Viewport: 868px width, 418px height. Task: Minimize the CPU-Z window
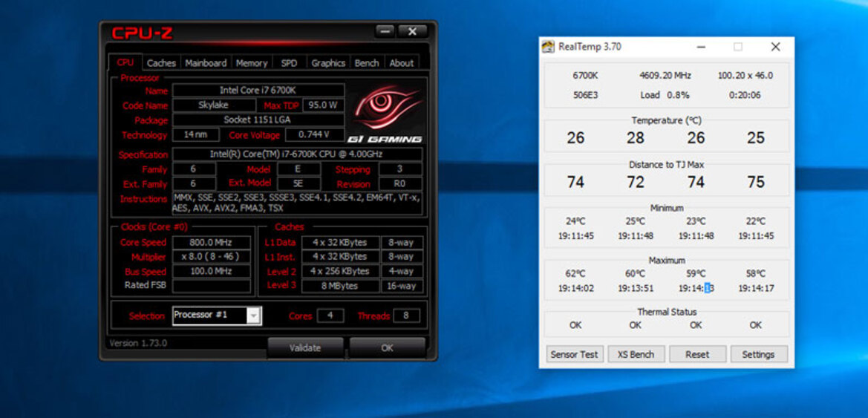[x=385, y=32]
